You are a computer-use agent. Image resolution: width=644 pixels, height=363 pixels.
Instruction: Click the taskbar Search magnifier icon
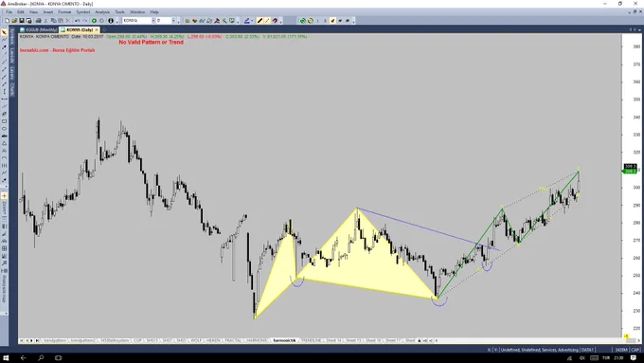41,357
